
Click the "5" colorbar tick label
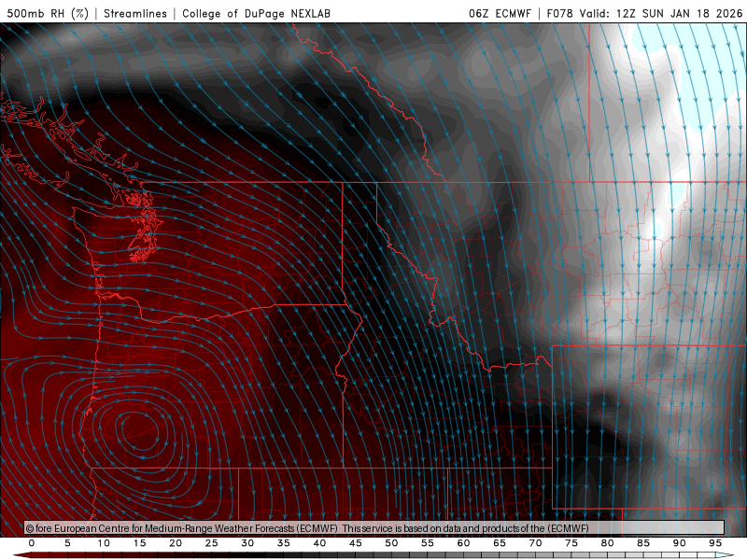pos(67,543)
